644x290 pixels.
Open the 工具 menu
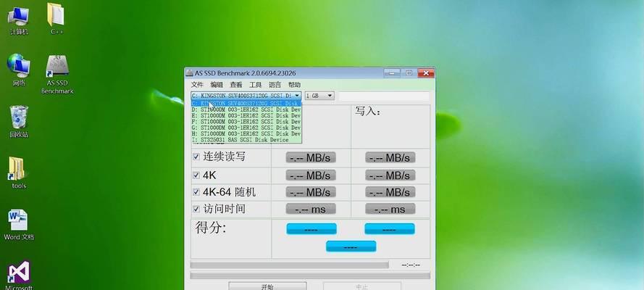click(256, 85)
